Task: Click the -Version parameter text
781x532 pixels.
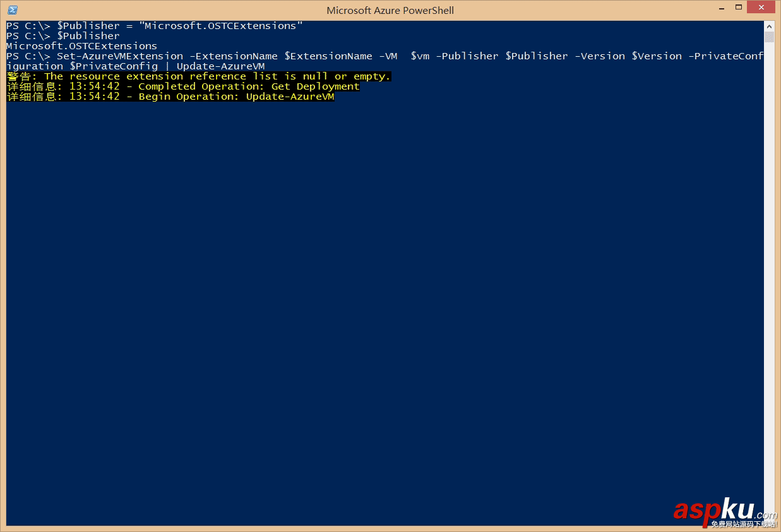Action: (600, 56)
